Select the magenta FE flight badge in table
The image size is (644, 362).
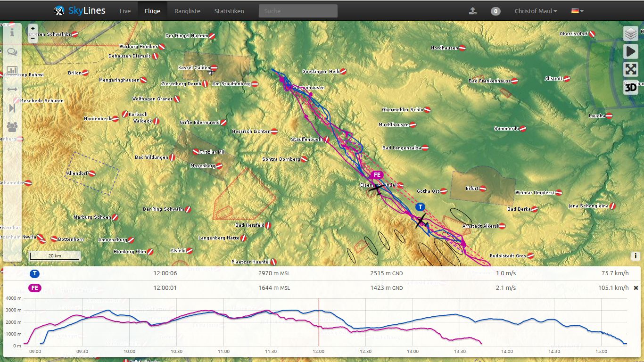tap(34, 288)
